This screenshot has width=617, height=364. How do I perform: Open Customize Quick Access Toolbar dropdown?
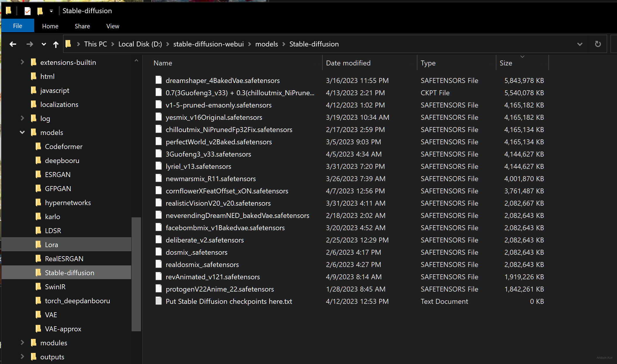pos(51,11)
